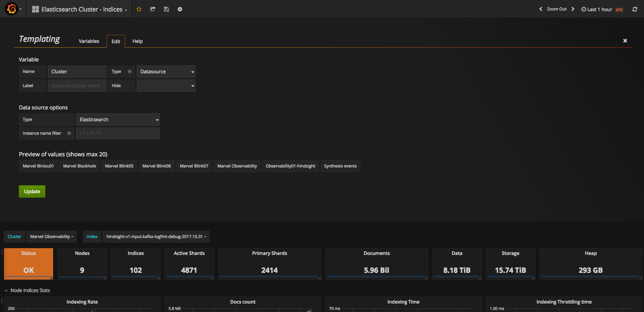Viewport: 644px width, 312px height.
Task: Share the dashboard via share icon
Action: point(152,9)
